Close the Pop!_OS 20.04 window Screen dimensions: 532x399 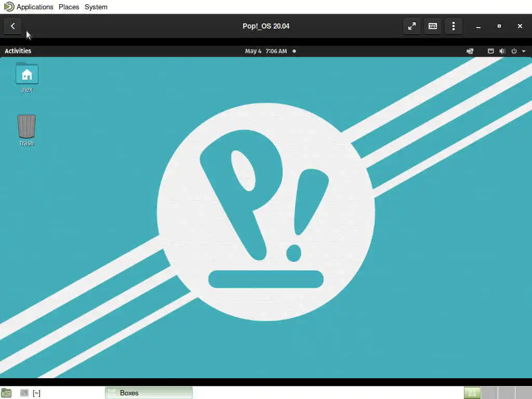pos(520,26)
